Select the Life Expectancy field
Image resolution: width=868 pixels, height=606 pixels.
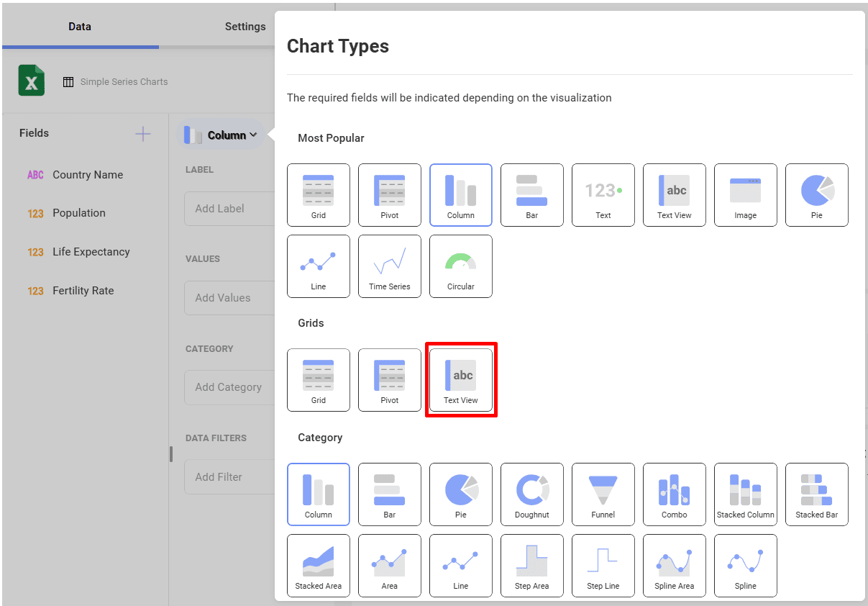point(91,252)
